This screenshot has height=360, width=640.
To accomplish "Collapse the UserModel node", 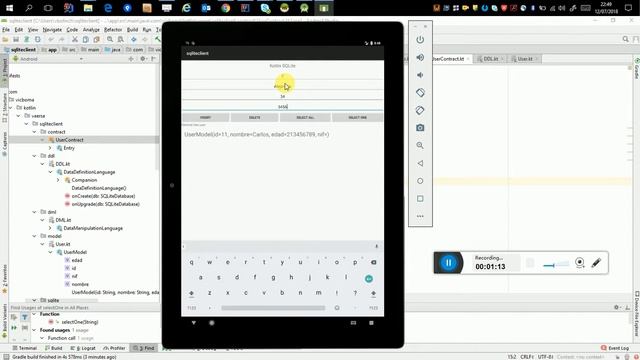I will point(50,252).
